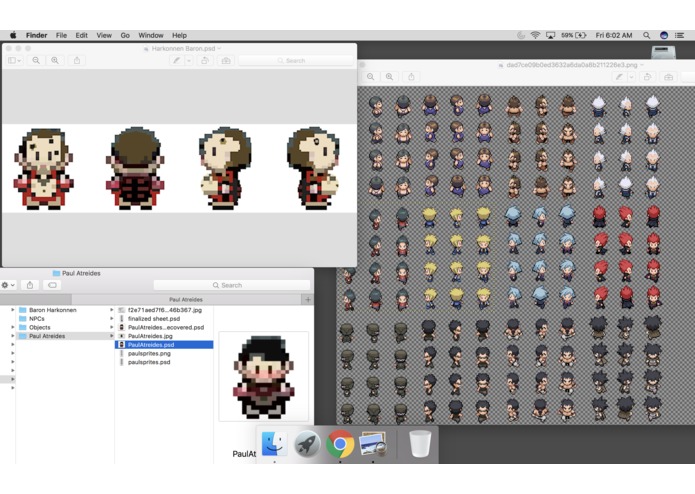The height and width of the screenshot is (494, 695).
Task: Select file paulsprites.psd
Action: point(164,362)
